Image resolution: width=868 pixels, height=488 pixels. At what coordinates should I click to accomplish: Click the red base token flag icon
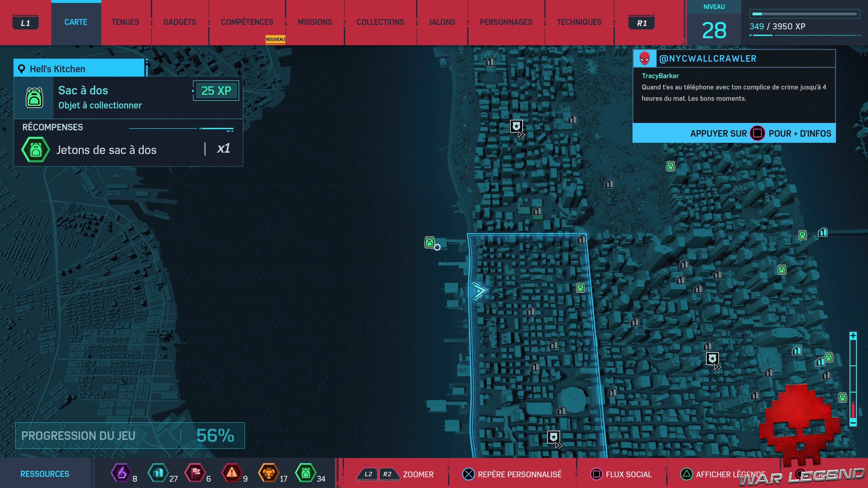coord(195,473)
